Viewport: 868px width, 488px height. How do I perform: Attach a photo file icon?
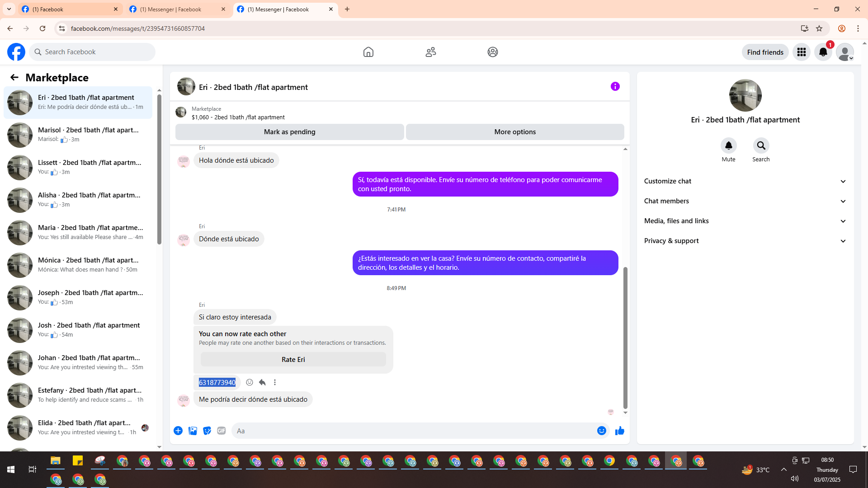[193, 431]
